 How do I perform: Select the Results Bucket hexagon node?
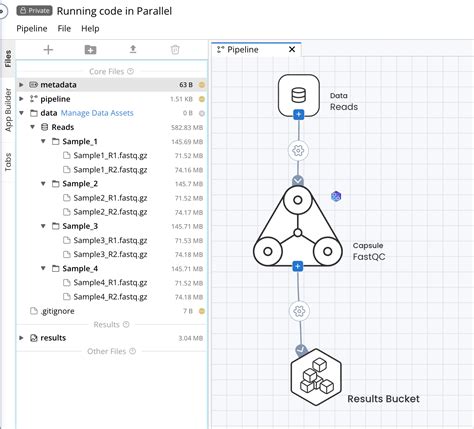coord(316,377)
